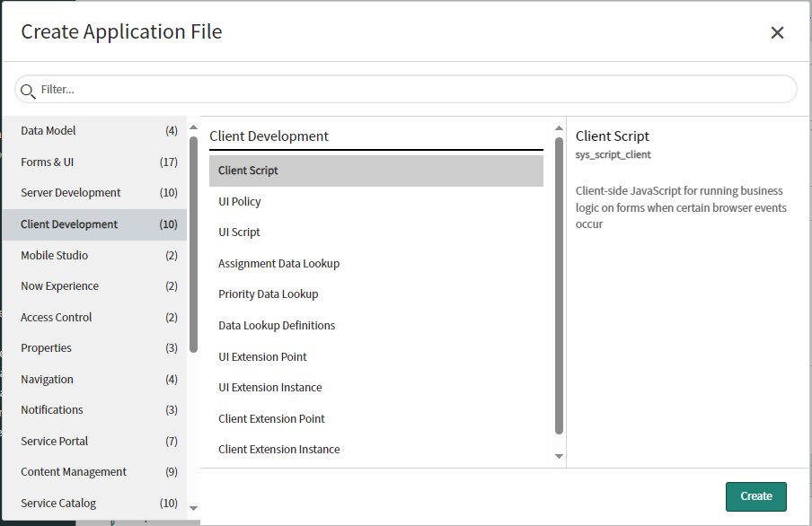
Task: Click the search magnifier icon
Action: [x=28, y=91]
